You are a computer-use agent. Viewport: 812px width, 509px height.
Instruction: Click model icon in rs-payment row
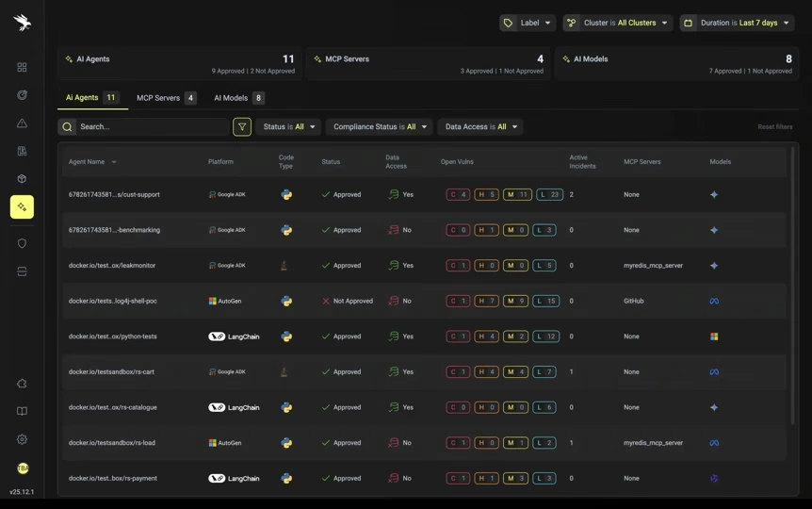(714, 479)
